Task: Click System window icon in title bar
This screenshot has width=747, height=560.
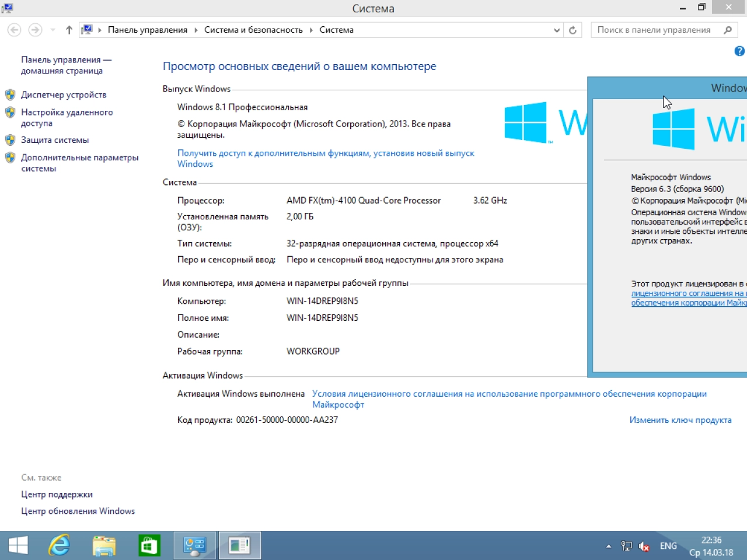Action: 8,8
